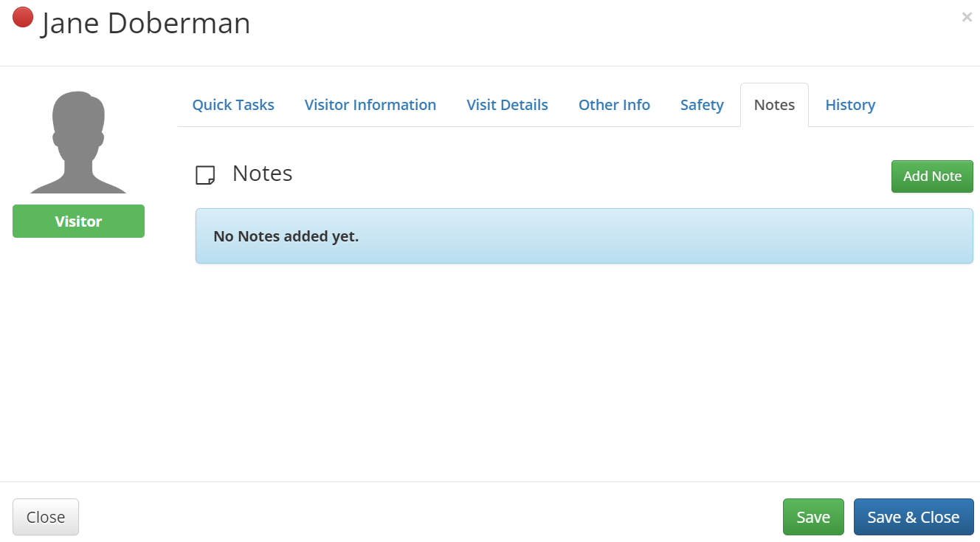Show the Safety tab

[x=702, y=105]
